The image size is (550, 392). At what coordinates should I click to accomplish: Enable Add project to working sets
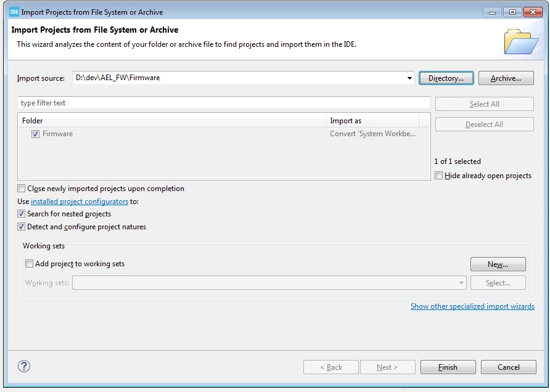30,264
